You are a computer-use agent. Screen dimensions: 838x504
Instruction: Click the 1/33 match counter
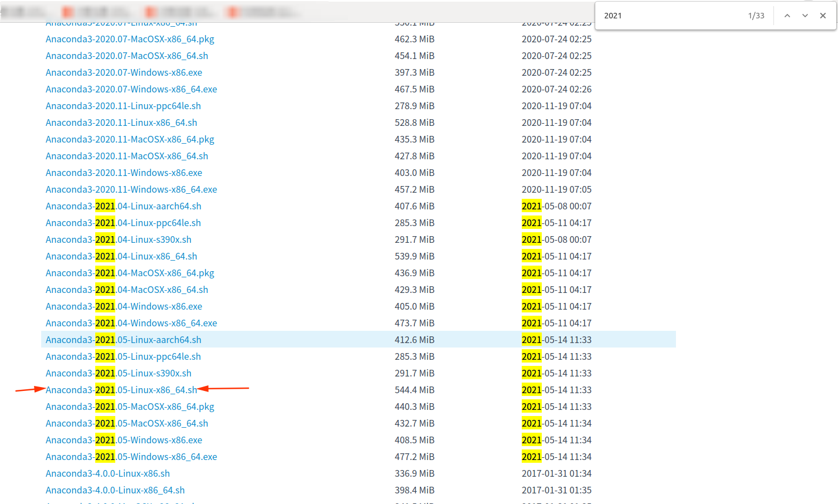pyautogui.click(x=756, y=16)
